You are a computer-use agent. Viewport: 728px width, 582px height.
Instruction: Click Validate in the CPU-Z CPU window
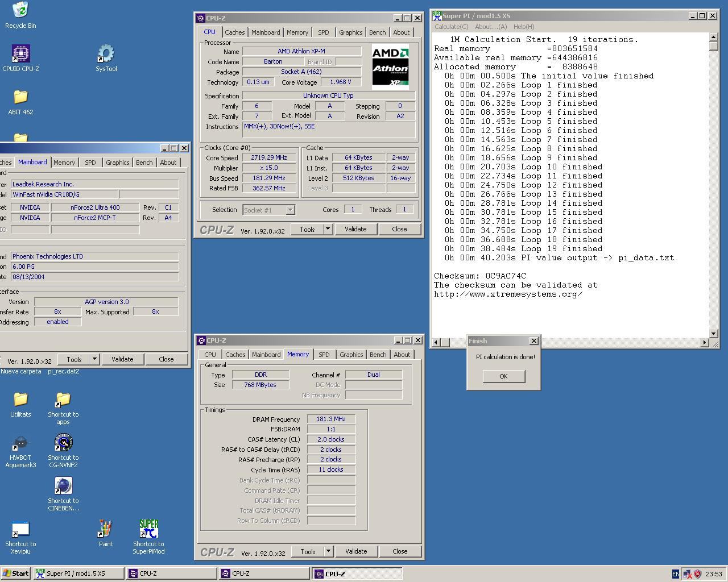tap(355, 229)
